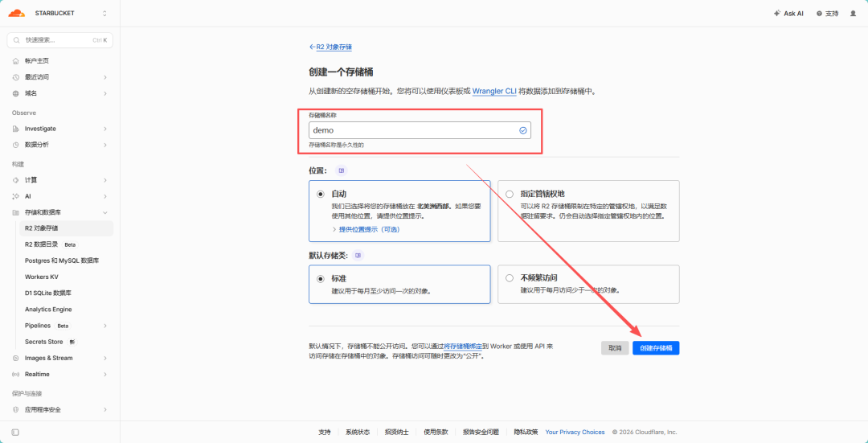Click the Cloudflare logo icon
Viewport: 868px width, 443px height.
pos(17,13)
